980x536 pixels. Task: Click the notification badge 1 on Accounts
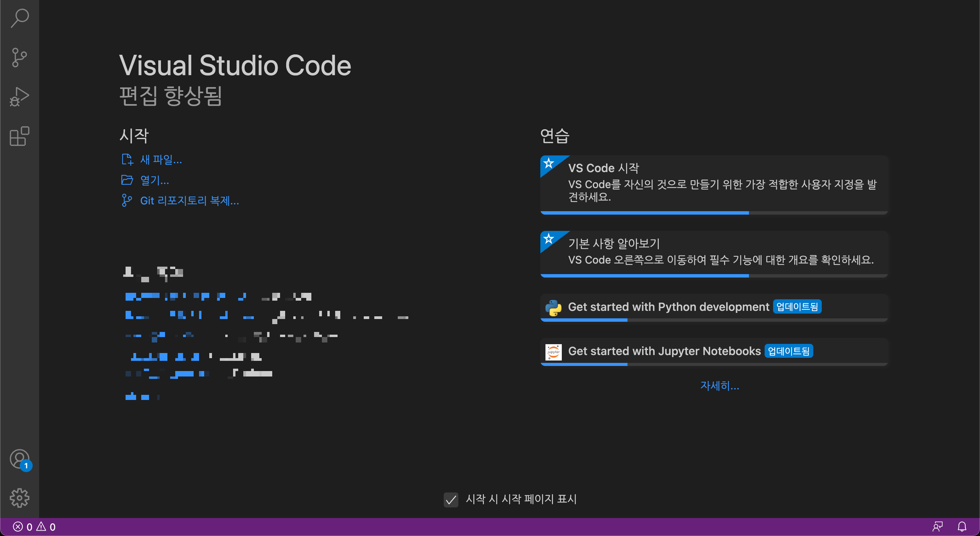click(x=26, y=466)
